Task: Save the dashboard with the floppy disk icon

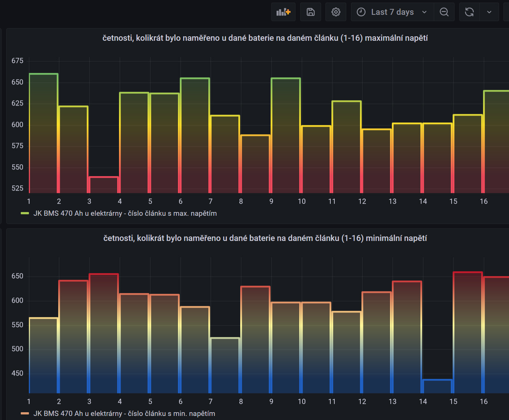Action: [x=311, y=12]
